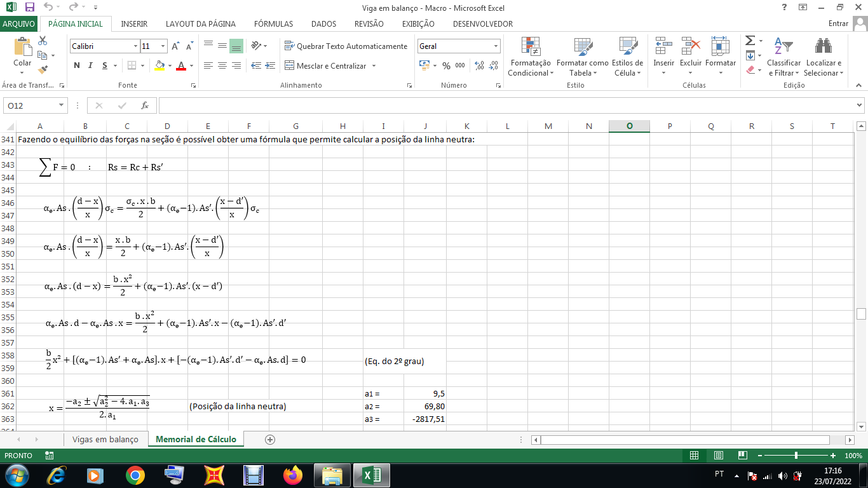Open Localizar e Selecionar
This screenshot has height=488, width=868.
[824, 57]
